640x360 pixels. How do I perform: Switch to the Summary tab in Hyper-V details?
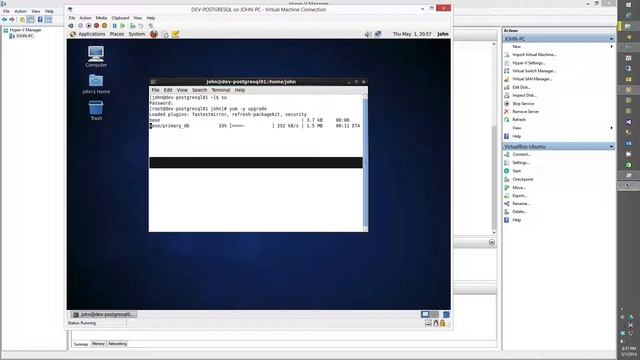point(81,344)
